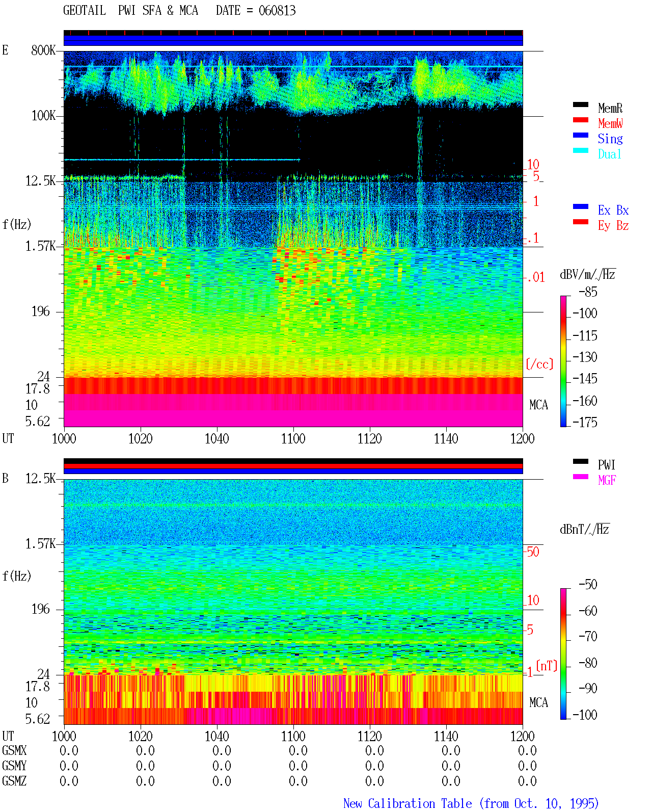This screenshot has width=652, height=812.
Task: Click the Dual legend label
Action: [610, 154]
